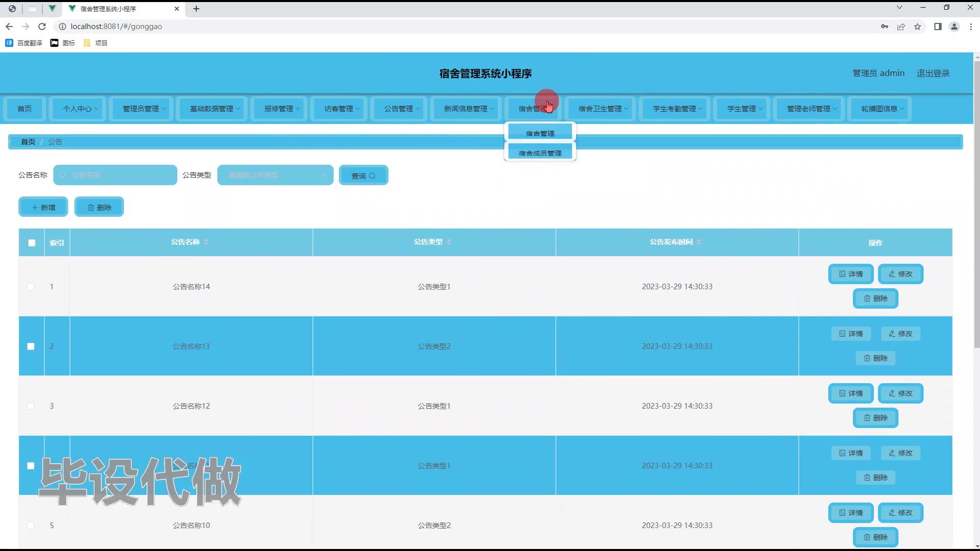Expand the 学生考勤管理 dropdown menu

click(677, 109)
